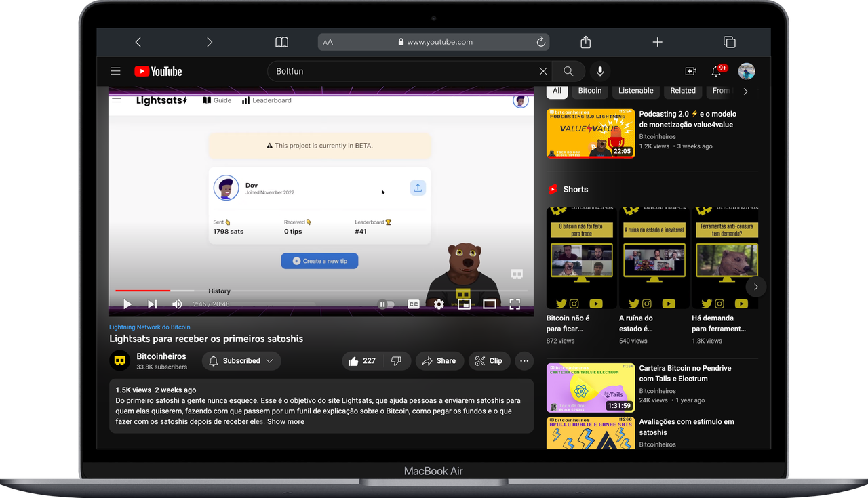Image resolution: width=868 pixels, height=498 pixels.
Task: Select the Listenable filter chip
Action: (x=636, y=91)
